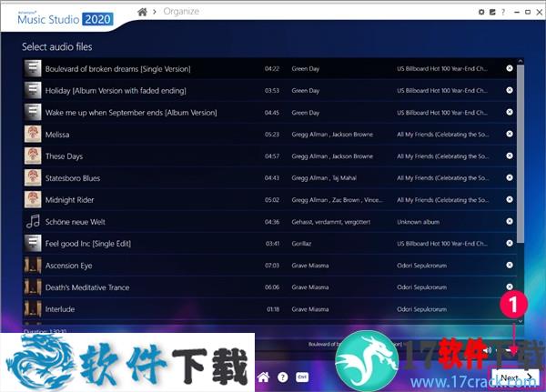This screenshot has height=392, width=546.
Task: Remove Boulevard of broken dreams from list
Action: 509,68
